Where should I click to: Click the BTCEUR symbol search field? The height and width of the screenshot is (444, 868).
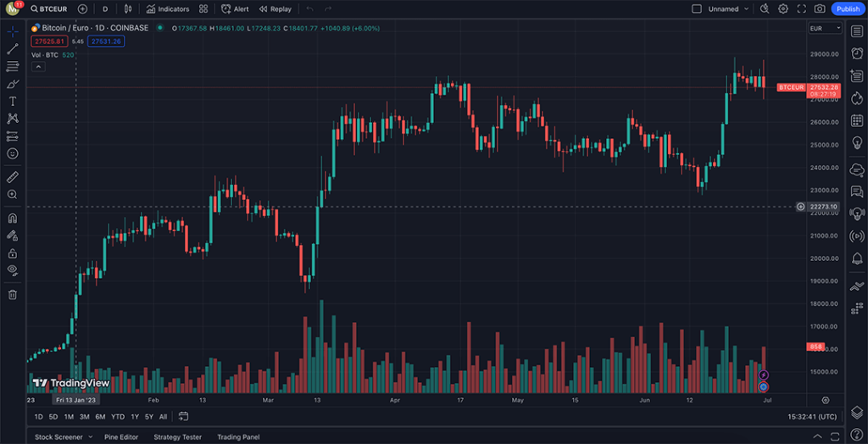53,8
